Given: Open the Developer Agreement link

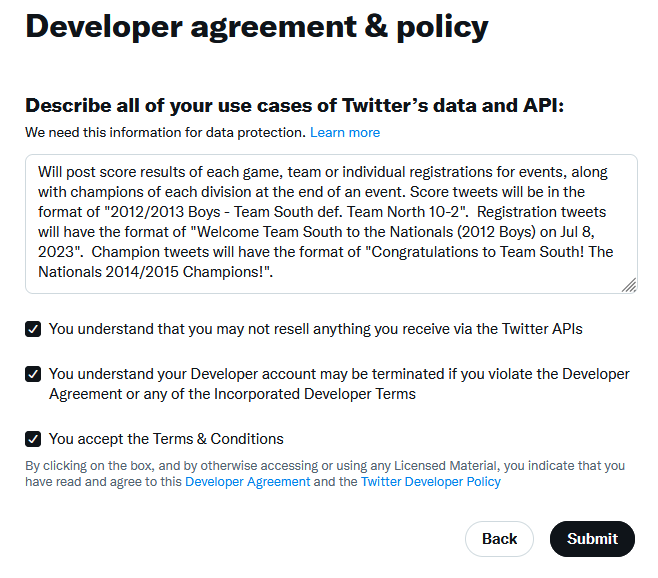Looking at the screenshot, I should tap(248, 481).
